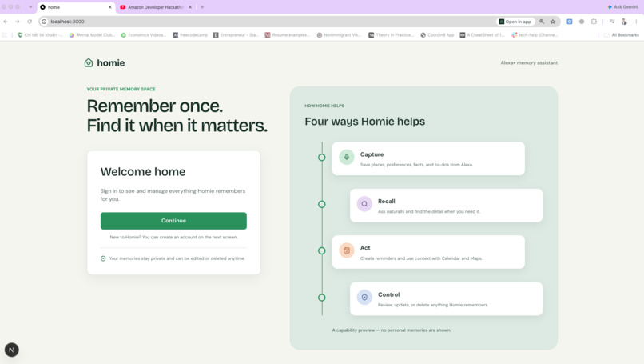Click the Recall card
Viewport: 644px width, 364px height.
[446, 206]
